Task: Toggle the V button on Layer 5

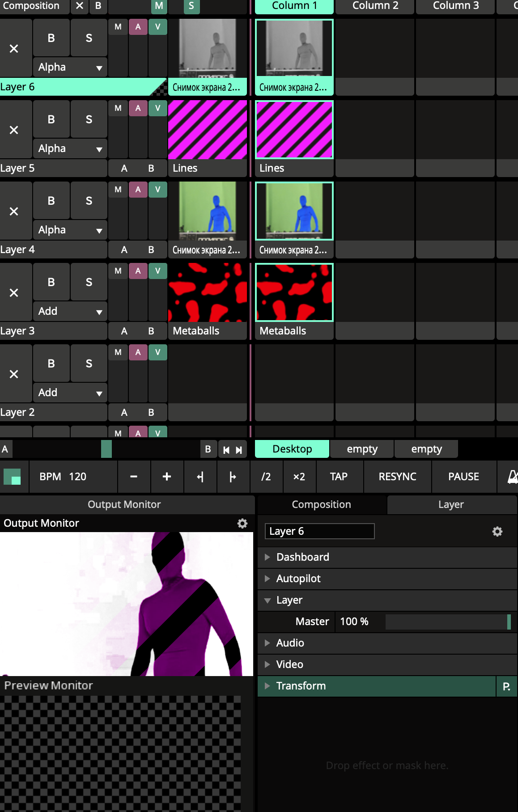Action: (157, 108)
